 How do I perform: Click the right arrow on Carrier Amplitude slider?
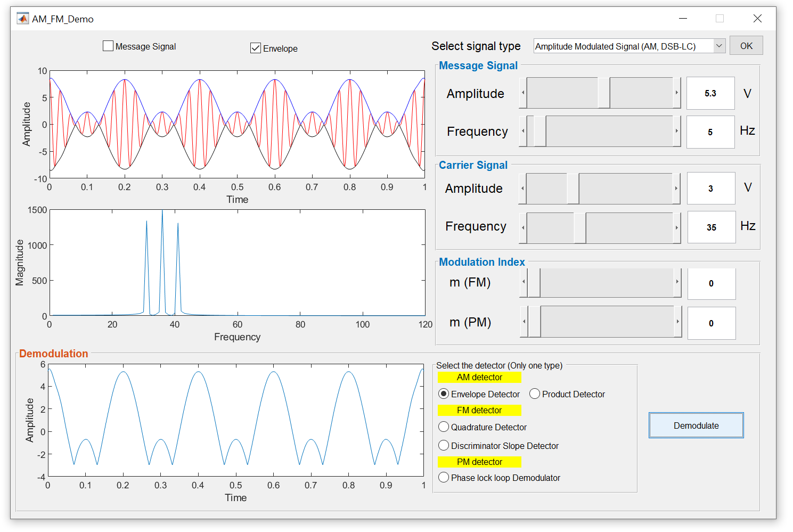[676, 188]
